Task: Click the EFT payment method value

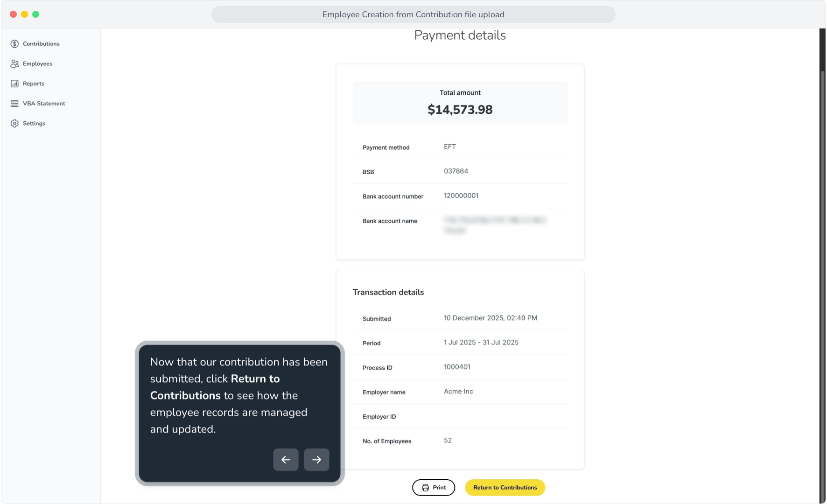Action: (449, 147)
